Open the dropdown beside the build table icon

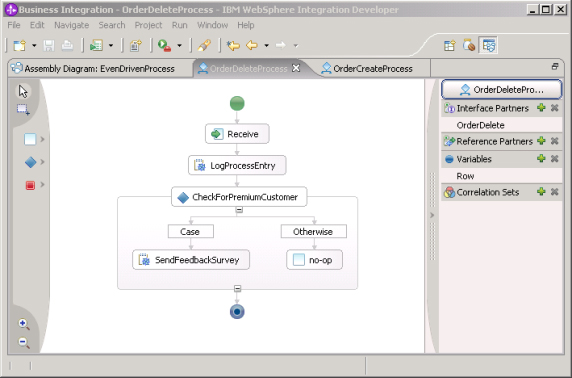click(111, 46)
